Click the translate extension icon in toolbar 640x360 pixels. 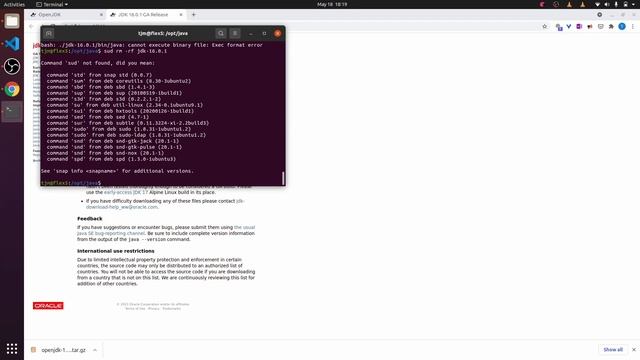coord(559,27)
